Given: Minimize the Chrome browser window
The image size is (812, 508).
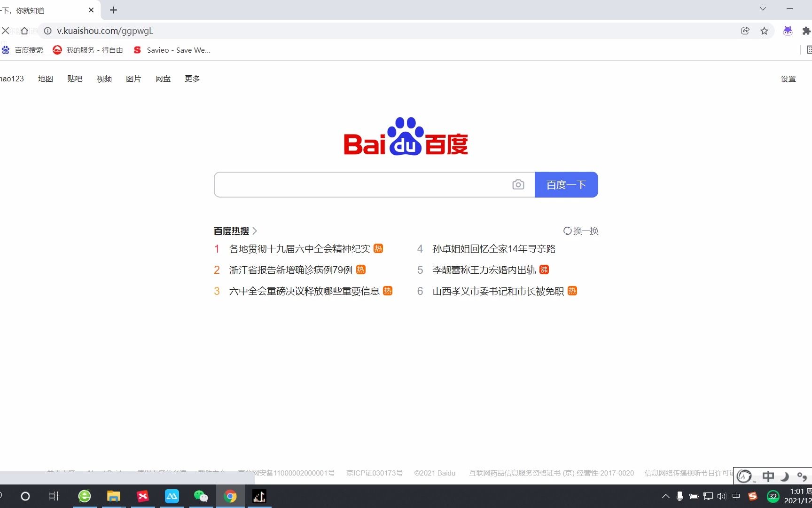Looking at the screenshot, I should click(x=790, y=9).
